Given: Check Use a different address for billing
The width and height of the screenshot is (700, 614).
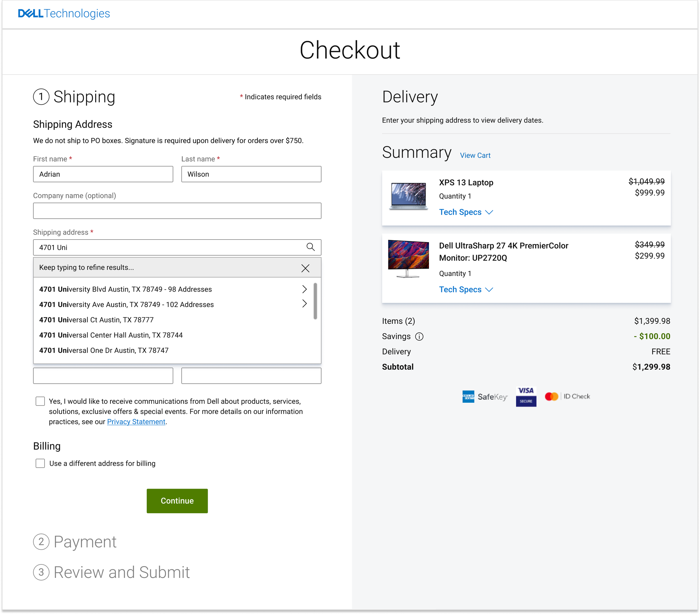Looking at the screenshot, I should click(40, 463).
